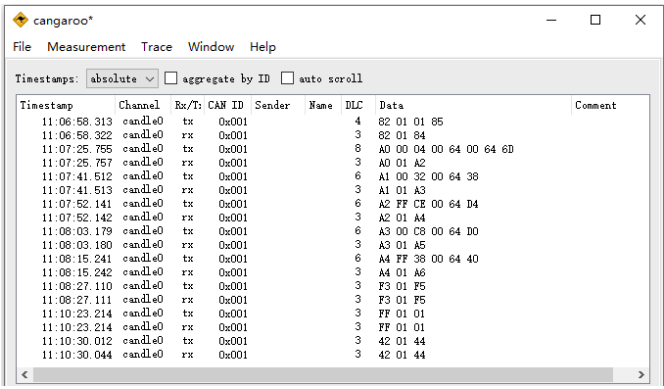Click data cell A3 00 C8 00 64 D0
The image size is (664, 389).
pyautogui.click(x=429, y=232)
